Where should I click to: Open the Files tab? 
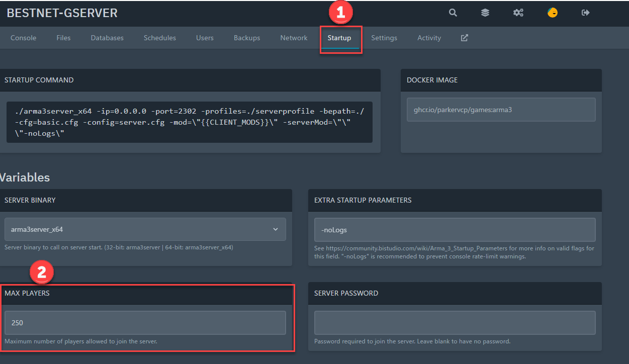[x=63, y=38]
